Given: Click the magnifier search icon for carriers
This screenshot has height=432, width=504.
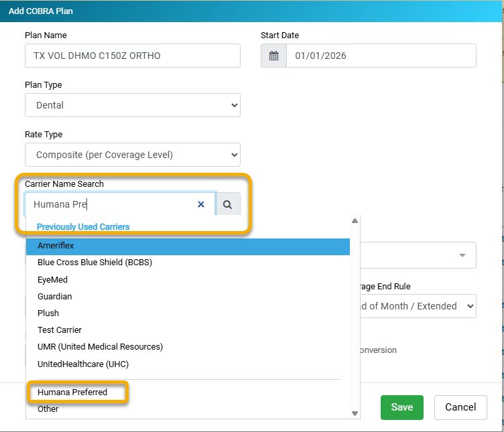Looking at the screenshot, I should [x=227, y=205].
